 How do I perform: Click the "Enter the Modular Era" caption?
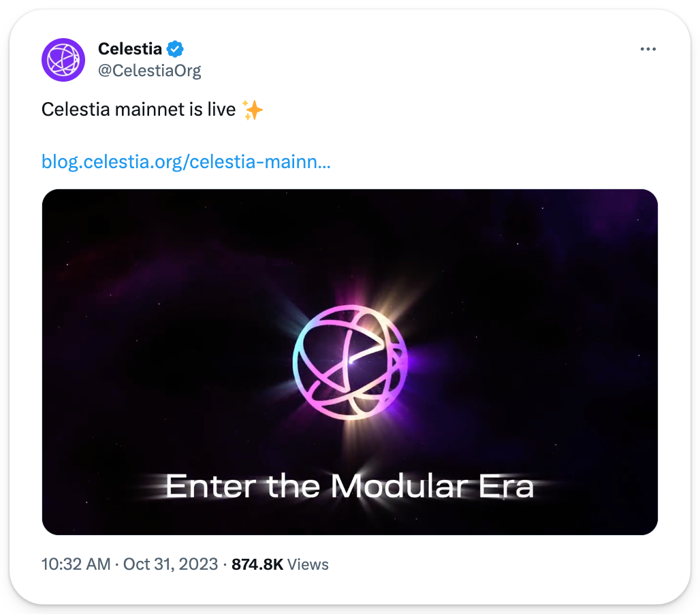[x=349, y=487]
